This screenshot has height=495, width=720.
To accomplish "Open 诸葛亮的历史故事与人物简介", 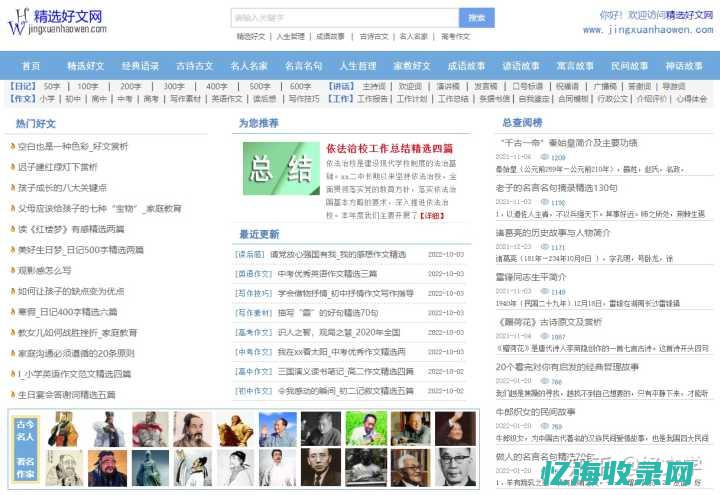I will [553, 233].
